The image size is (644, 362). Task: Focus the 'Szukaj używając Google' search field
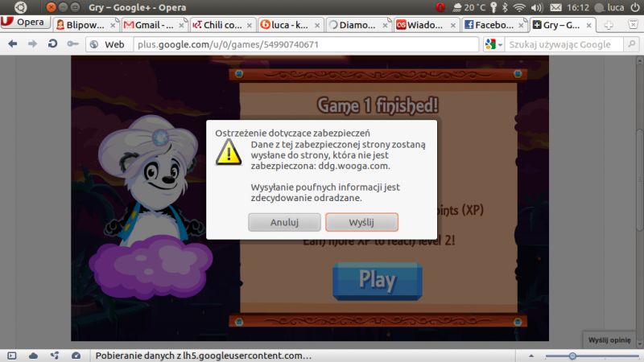[x=563, y=44]
